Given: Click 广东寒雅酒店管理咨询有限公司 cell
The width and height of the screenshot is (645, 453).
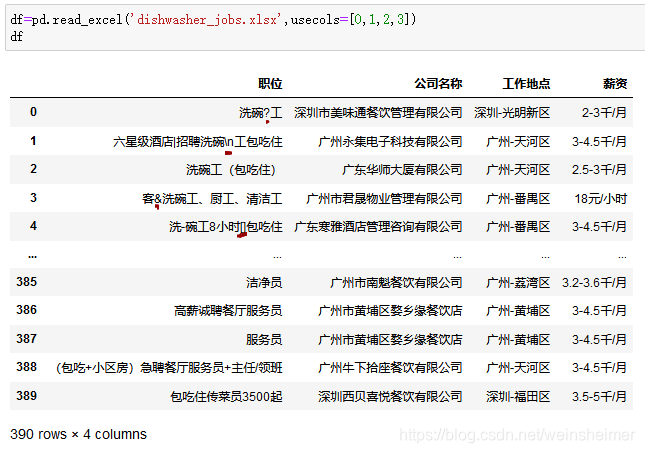Looking at the screenshot, I should click(378, 227).
